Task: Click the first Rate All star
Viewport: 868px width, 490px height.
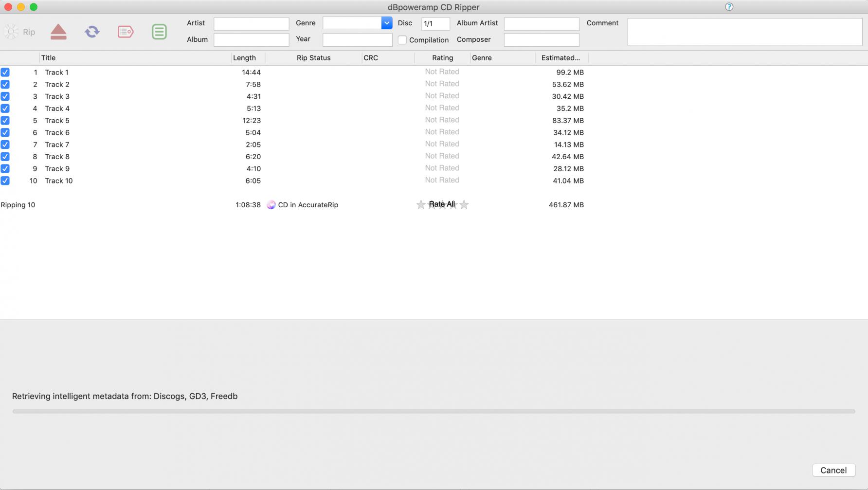Action: pos(421,205)
